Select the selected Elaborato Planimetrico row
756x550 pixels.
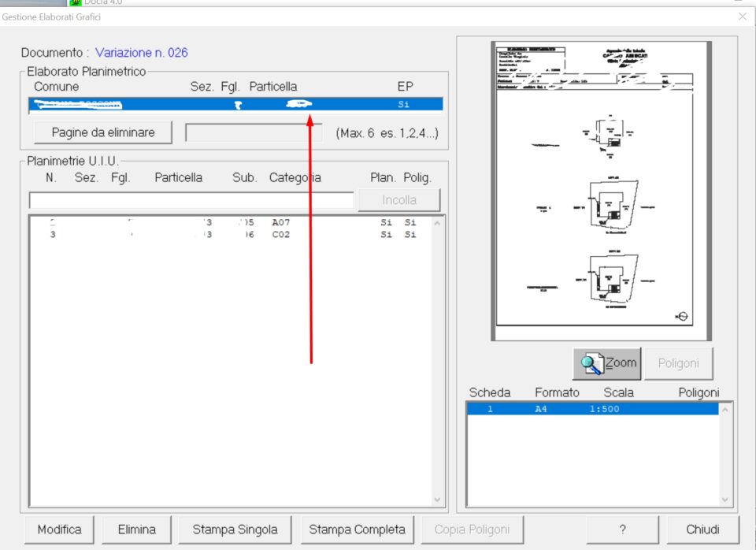click(x=235, y=104)
